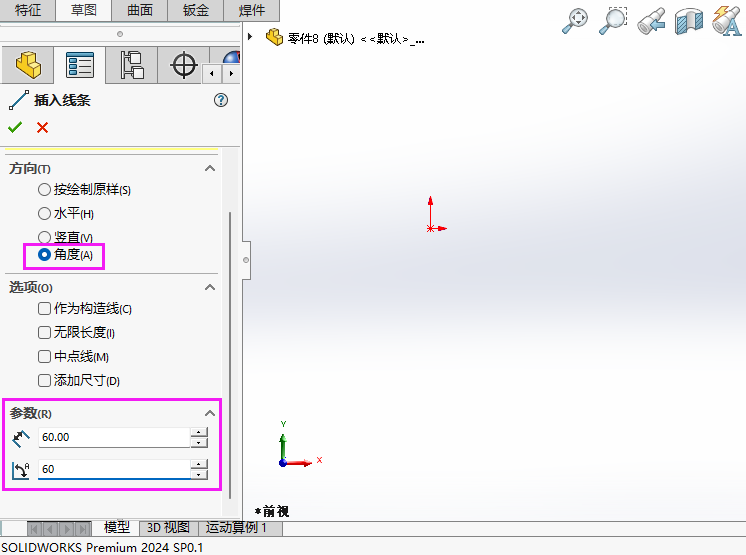Viewport: 746px width, 555px height.
Task: Open the 曲面 ribbon tab
Action: [140, 10]
